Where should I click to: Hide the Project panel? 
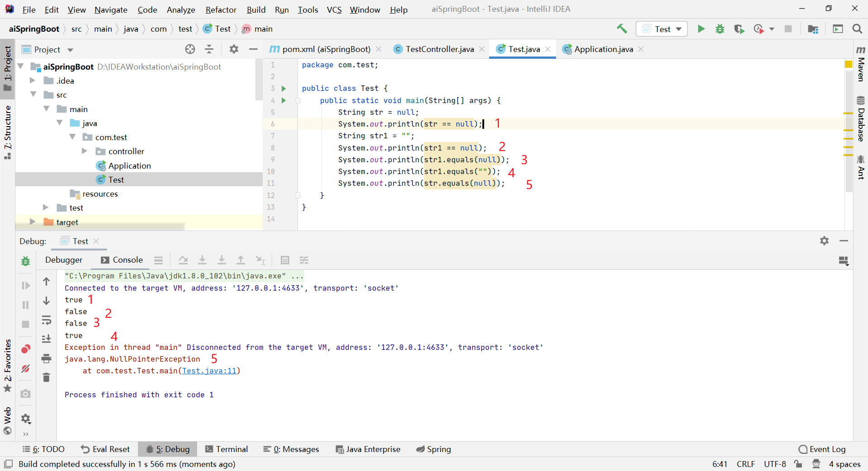[x=253, y=49]
